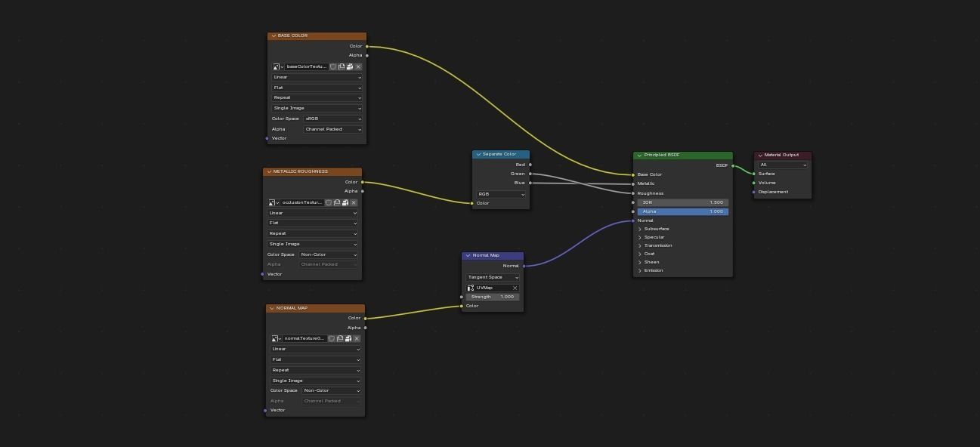The width and height of the screenshot is (980, 447).
Task: Unlink image X in BASE COLOR node
Action: pos(358,66)
